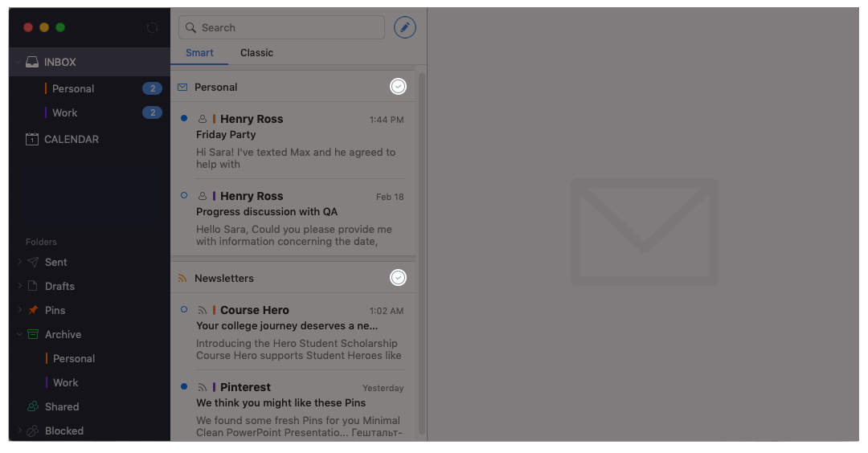Open the INBOX mailbox

click(x=90, y=62)
